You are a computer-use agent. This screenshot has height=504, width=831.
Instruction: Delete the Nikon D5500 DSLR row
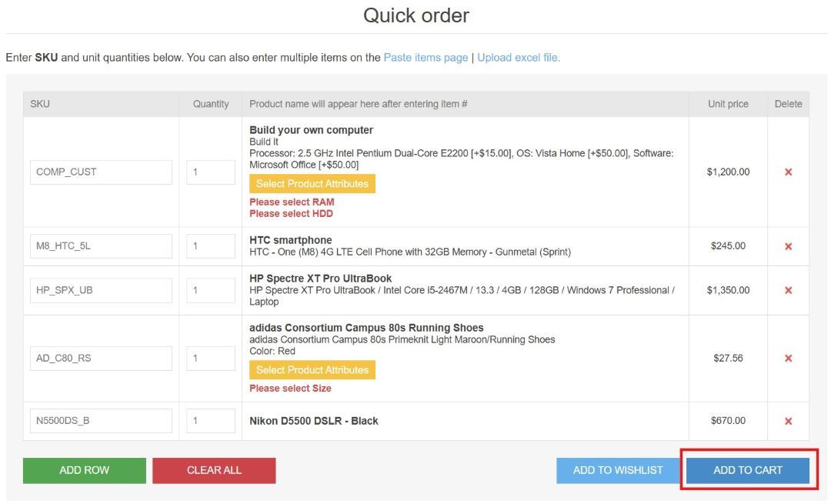[x=788, y=421]
